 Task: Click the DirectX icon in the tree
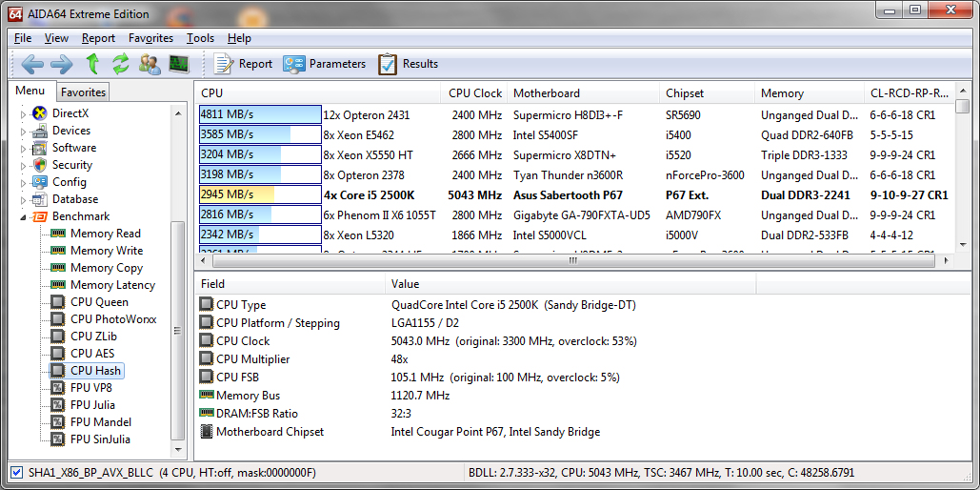tap(40, 113)
